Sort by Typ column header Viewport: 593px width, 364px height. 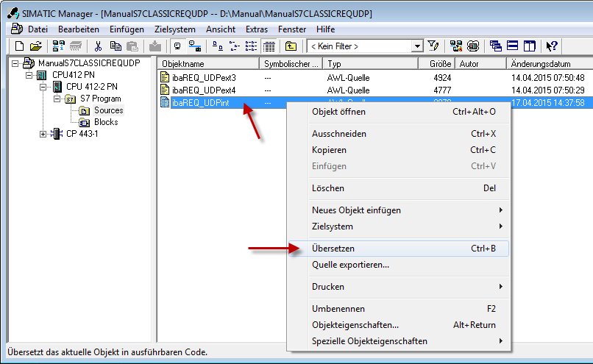[x=371, y=64]
